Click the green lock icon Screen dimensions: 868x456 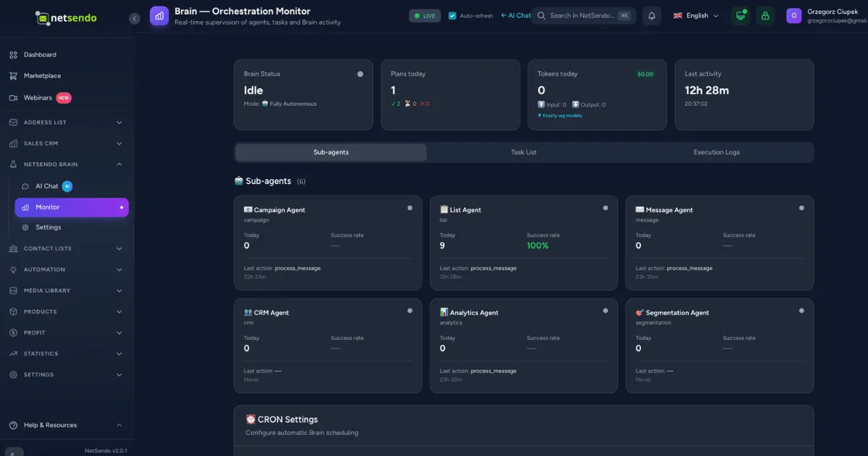[765, 16]
